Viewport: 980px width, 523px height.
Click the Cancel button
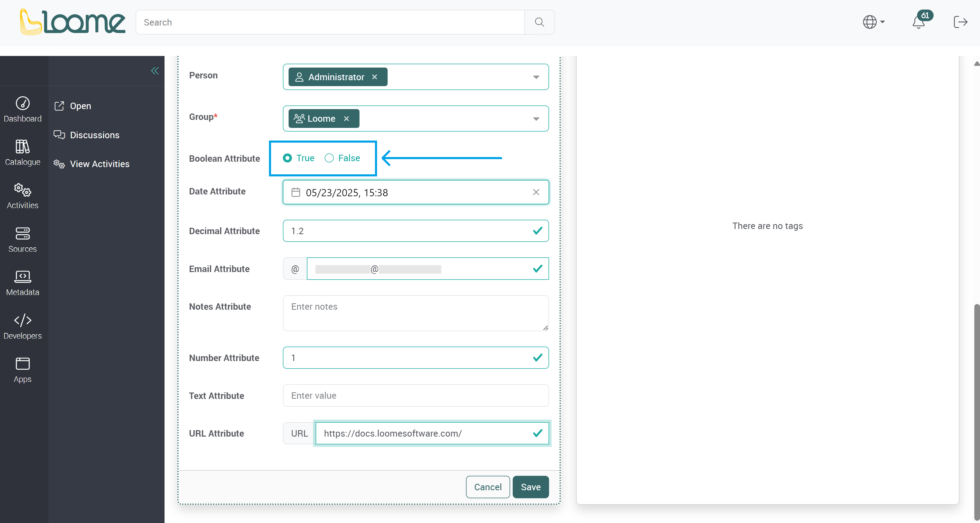[x=488, y=487]
